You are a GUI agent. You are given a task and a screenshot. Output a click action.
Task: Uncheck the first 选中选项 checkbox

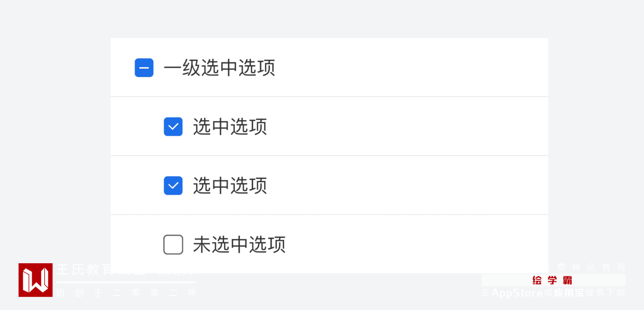[173, 126]
